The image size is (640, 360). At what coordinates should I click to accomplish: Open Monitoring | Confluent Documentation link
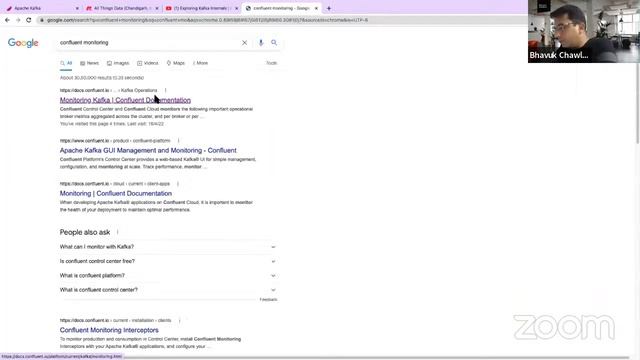tap(116, 193)
